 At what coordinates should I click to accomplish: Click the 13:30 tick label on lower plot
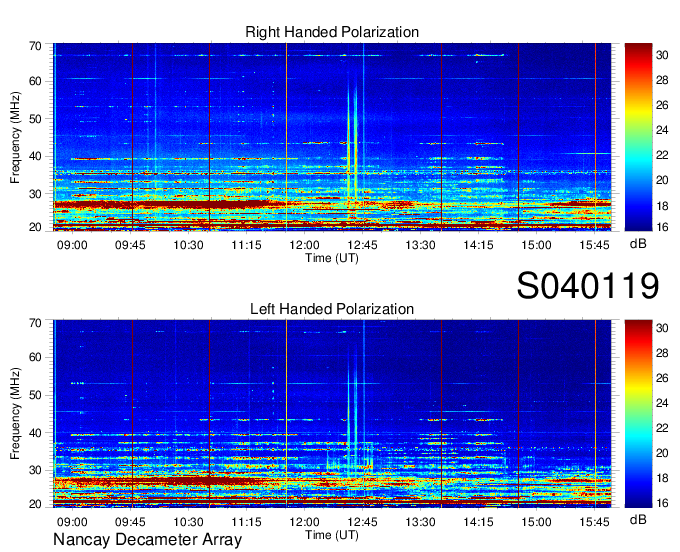(420, 522)
